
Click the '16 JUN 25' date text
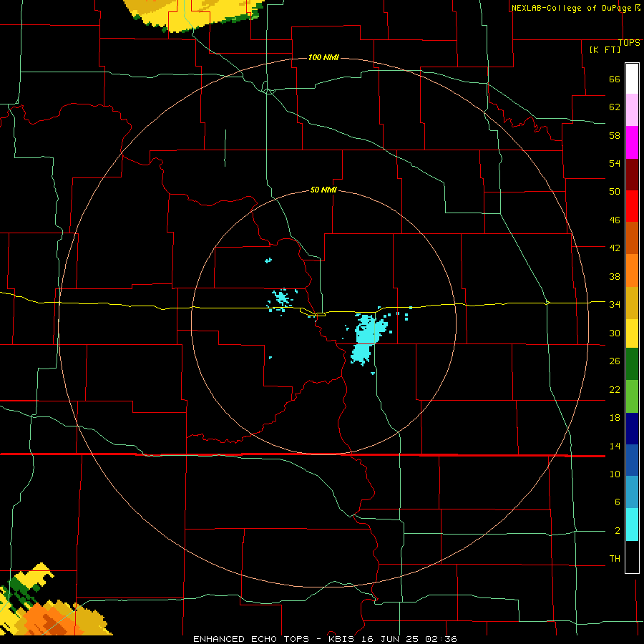pos(391,639)
